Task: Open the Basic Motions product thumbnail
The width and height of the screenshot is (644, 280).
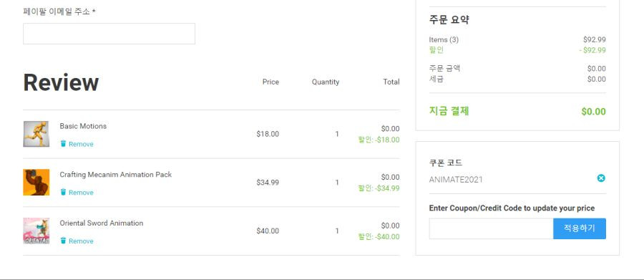Action: 36,134
